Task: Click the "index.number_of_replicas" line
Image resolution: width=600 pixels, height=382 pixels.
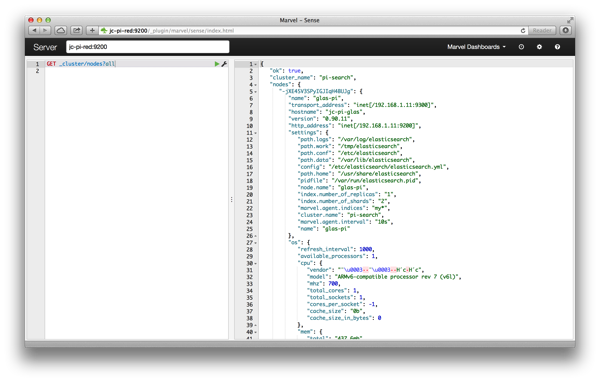Action: 347,194
